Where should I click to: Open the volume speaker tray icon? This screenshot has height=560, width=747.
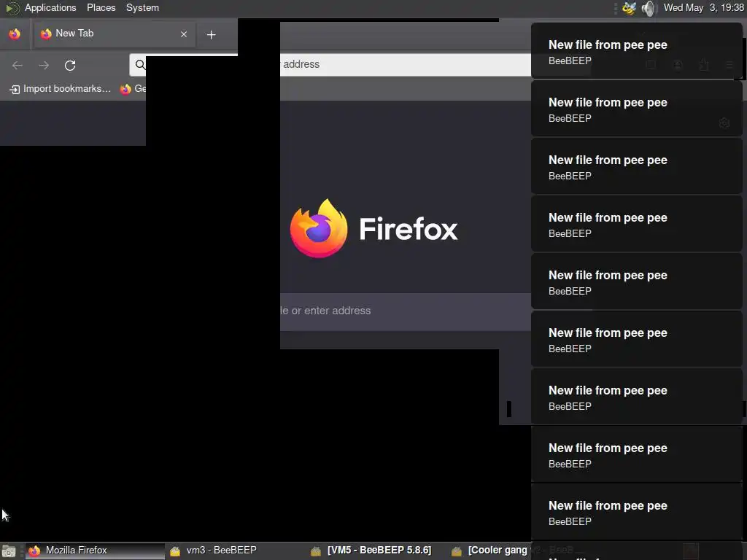pyautogui.click(x=649, y=8)
